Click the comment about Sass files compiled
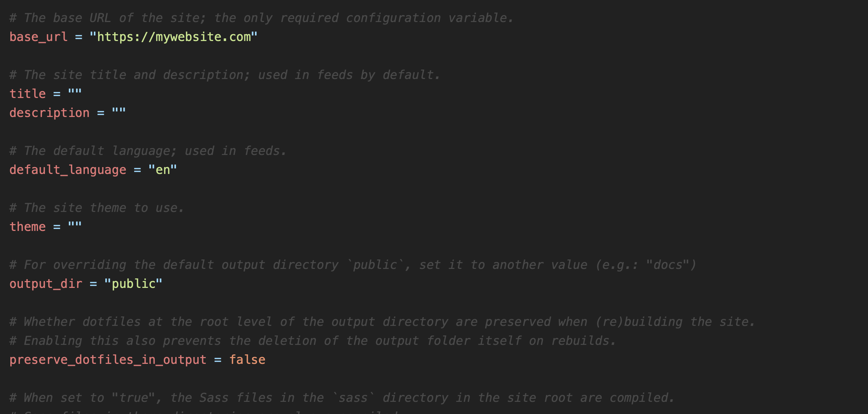This screenshot has height=414, width=868. (x=342, y=398)
